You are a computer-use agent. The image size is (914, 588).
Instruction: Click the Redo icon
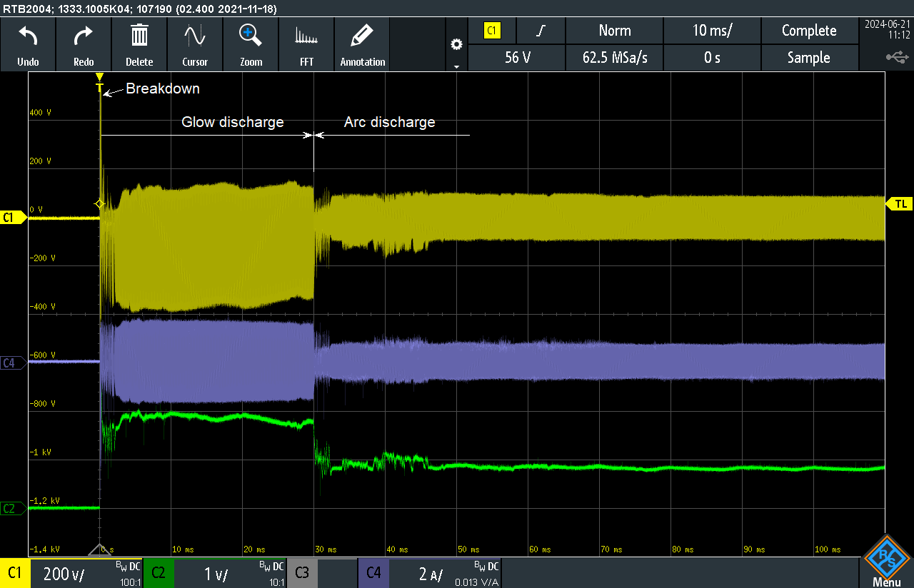(x=83, y=44)
